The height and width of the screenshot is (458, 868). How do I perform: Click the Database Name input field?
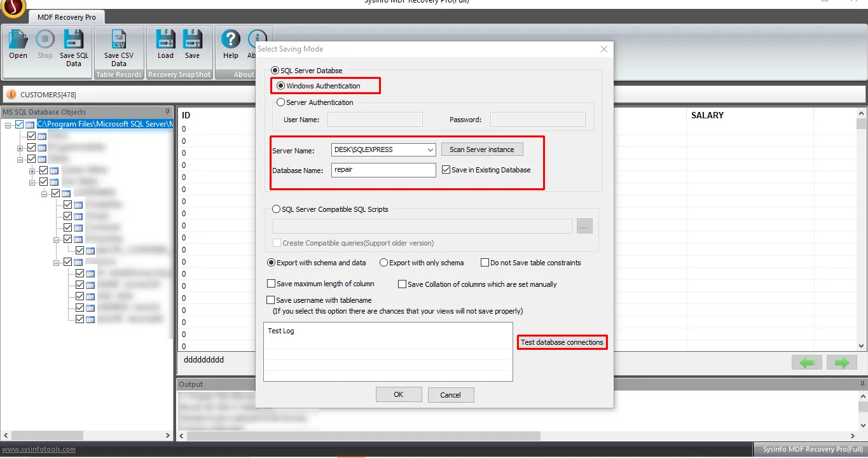(x=383, y=170)
